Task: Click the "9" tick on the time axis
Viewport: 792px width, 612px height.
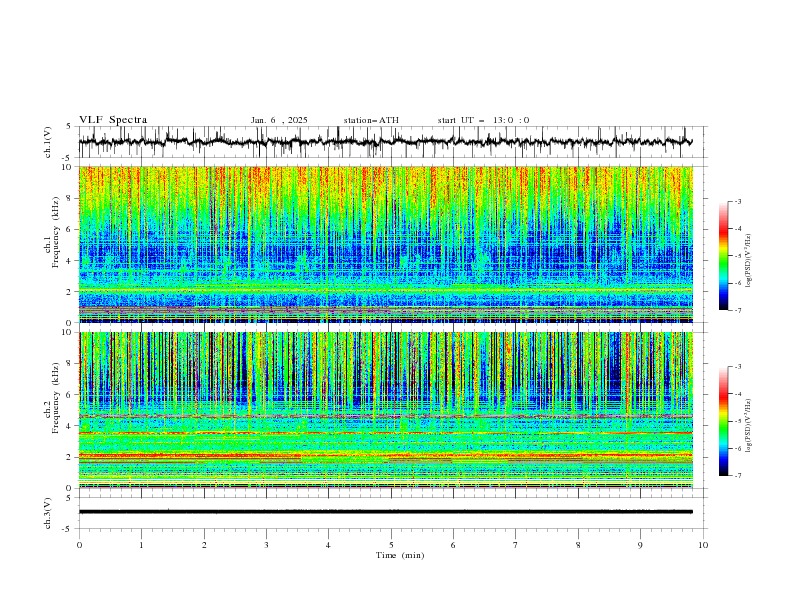Action: pyautogui.click(x=640, y=545)
